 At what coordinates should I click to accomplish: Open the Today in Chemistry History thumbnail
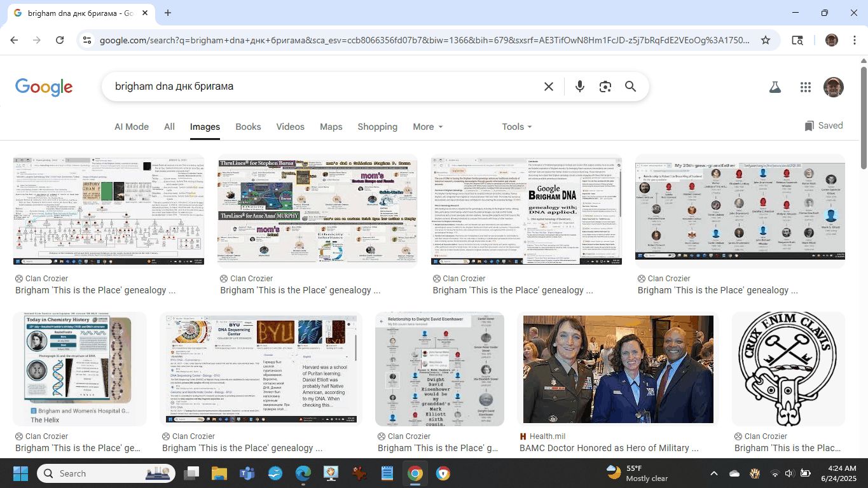coord(80,369)
